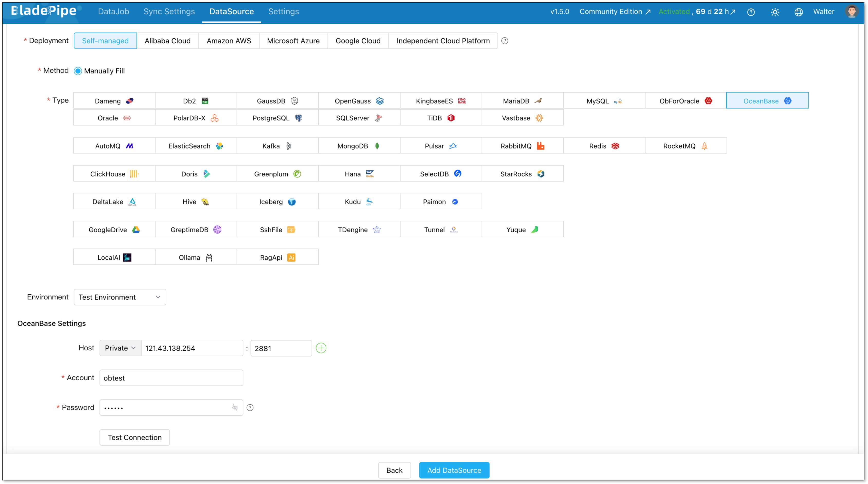Select the MySQL dolphin icon type
The height and width of the screenshot is (484, 868).
(x=618, y=101)
